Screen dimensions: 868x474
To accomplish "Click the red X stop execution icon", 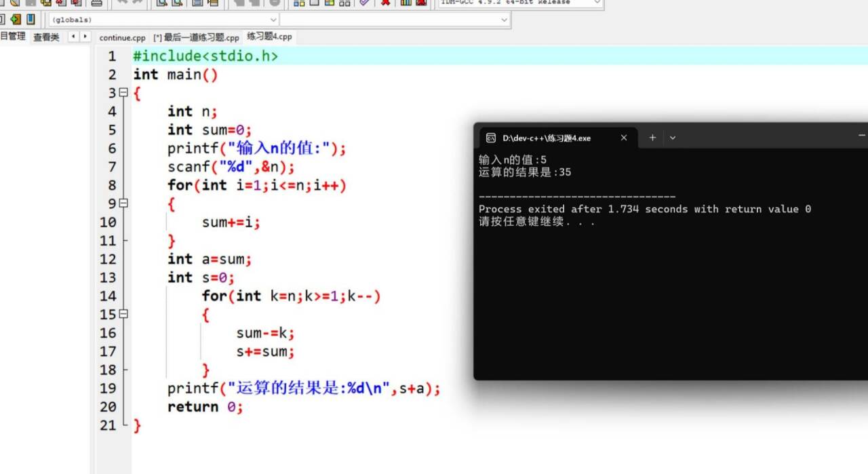I will point(385,3).
